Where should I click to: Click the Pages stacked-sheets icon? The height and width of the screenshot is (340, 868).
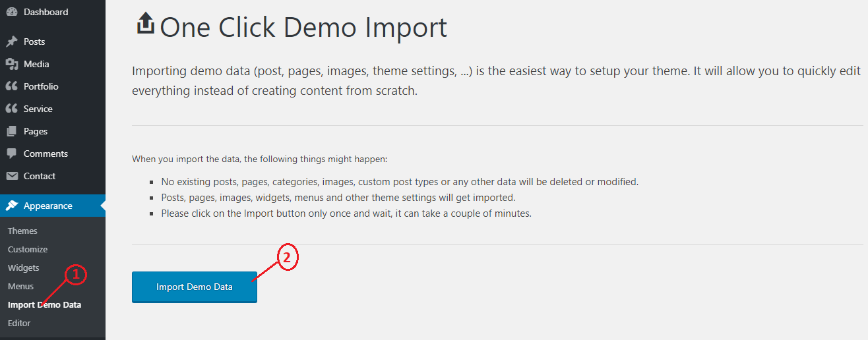coord(11,131)
